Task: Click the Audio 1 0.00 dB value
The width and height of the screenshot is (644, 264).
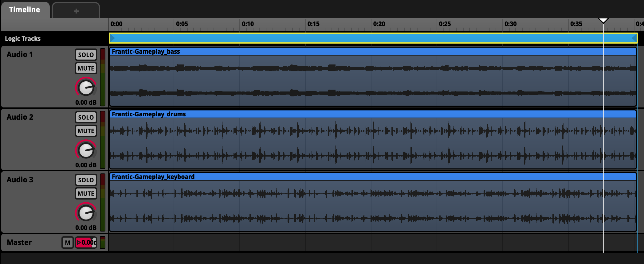Action: click(x=86, y=103)
